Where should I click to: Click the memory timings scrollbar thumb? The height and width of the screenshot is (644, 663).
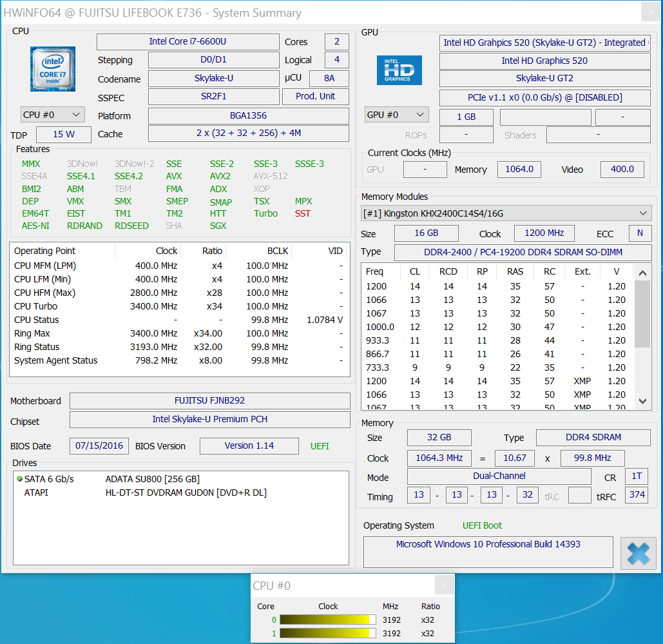point(643,314)
